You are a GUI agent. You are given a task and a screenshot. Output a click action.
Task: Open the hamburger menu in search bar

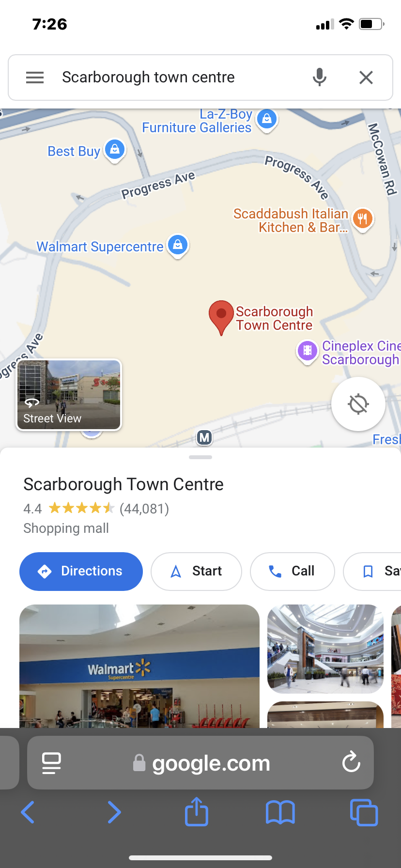click(x=35, y=77)
